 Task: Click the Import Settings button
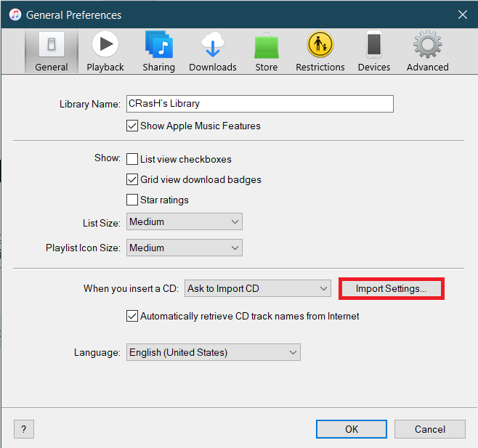(x=391, y=288)
